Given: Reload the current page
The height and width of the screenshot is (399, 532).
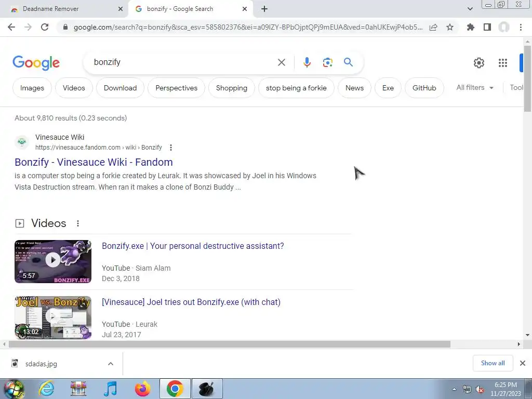Looking at the screenshot, I should 45,27.
